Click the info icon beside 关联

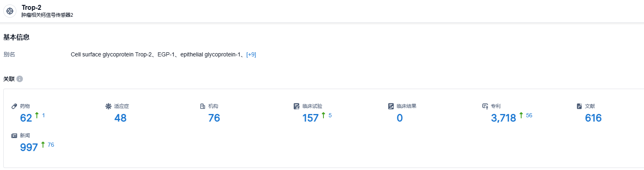[20, 79]
